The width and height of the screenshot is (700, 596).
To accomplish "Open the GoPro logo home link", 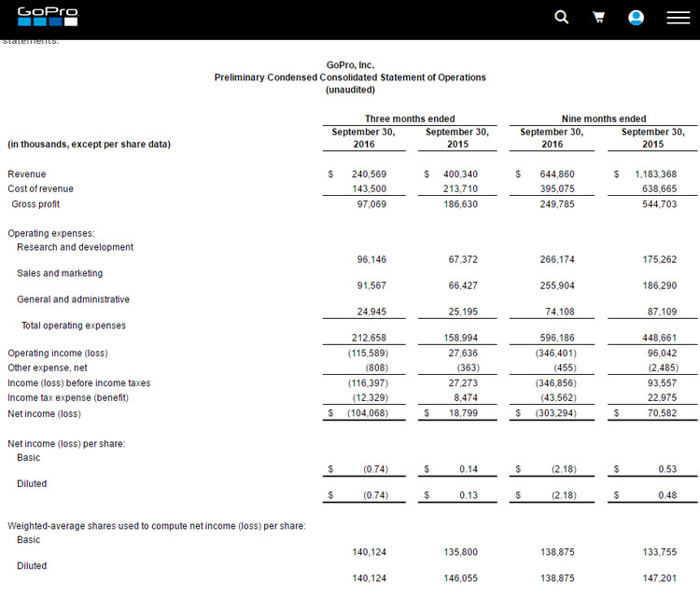I will pyautogui.click(x=48, y=17).
